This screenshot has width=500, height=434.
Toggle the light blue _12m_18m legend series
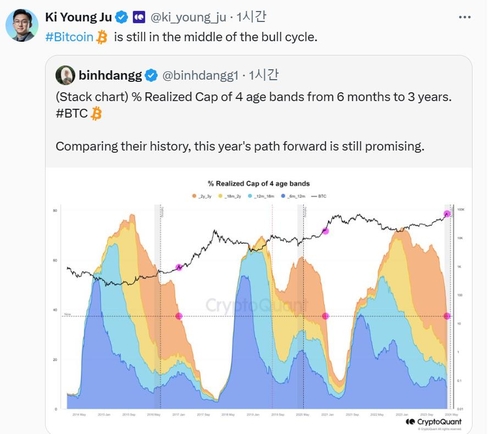(x=261, y=196)
